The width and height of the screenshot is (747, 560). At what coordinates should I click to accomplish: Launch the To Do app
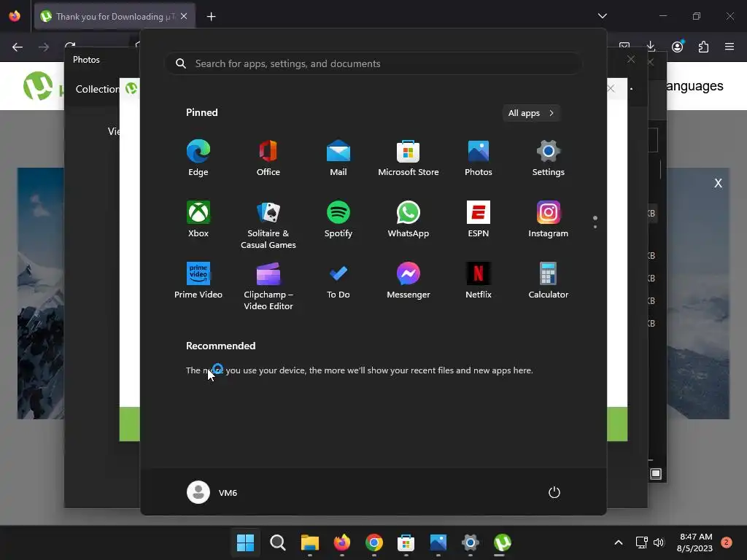(x=338, y=280)
